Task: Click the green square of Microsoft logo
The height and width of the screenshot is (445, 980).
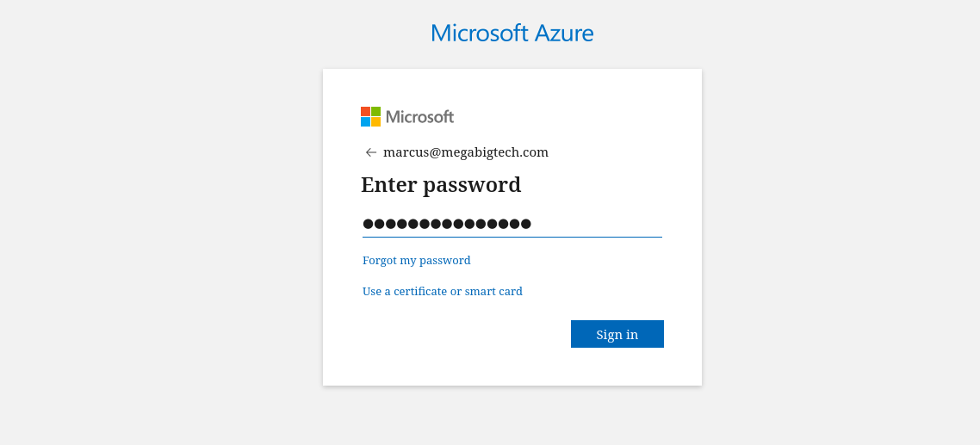Action: [x=375, y=112]
